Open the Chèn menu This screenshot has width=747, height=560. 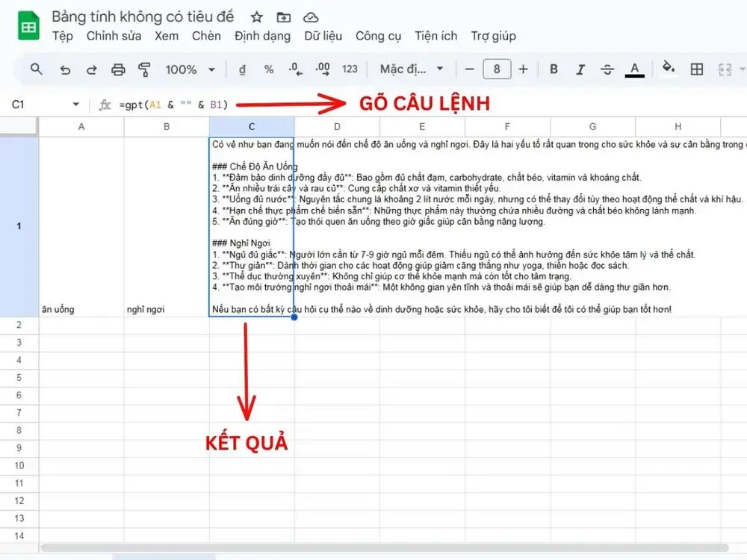click(x=206, y=36)
